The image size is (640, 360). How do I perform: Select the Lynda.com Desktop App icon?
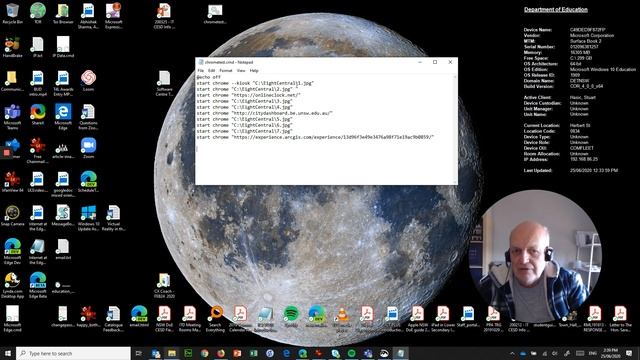pyautogui.click(x=12, y=285)
